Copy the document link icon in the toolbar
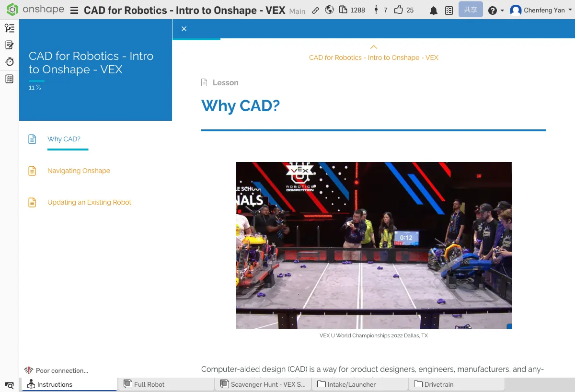The image size is (575, 392). coord(315,10)
